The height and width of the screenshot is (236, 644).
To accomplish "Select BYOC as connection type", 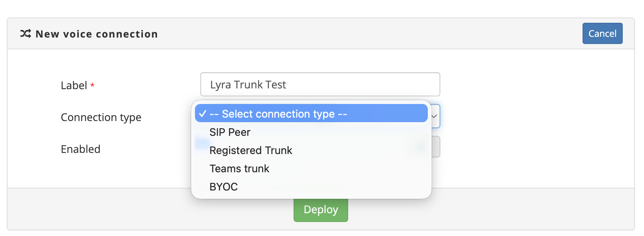I will pos(223,187).
